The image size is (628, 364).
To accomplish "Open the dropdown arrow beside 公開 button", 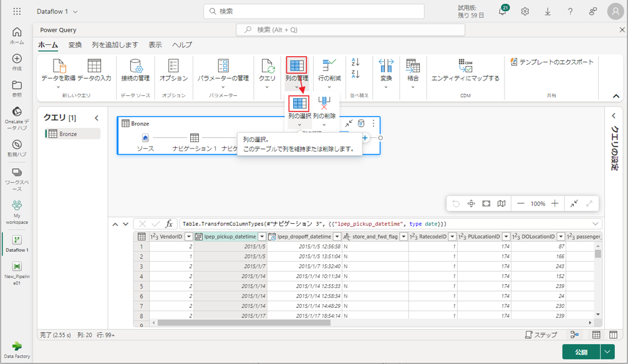I will pos(608,352).
